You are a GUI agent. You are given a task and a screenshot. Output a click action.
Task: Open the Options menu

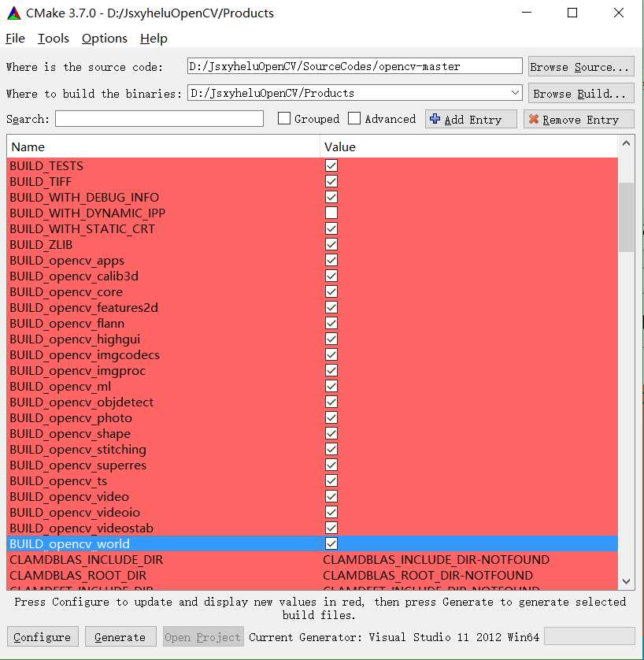coord(105,39)
